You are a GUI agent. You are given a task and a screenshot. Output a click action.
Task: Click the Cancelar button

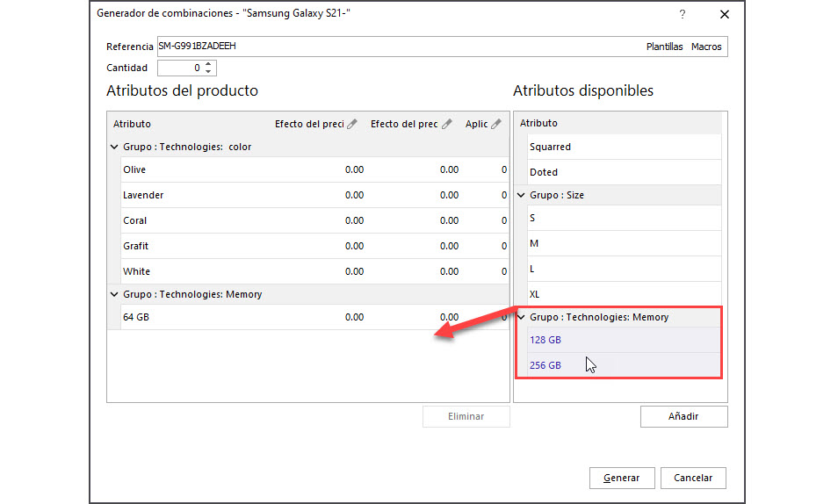tap(693, 478)
